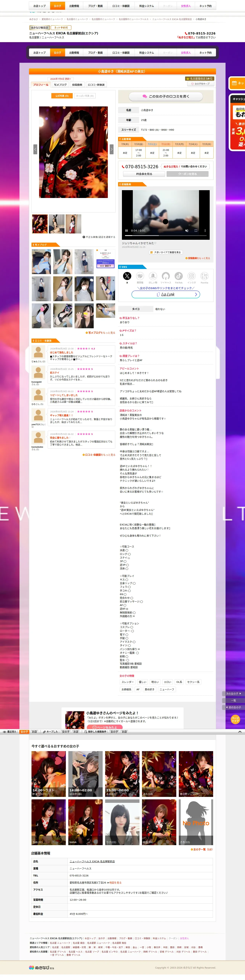Image resolution: width=245 pixels, height=980 pixels.
Task: Open the はるか(26) recommended girl card
Action: [86, 774]
